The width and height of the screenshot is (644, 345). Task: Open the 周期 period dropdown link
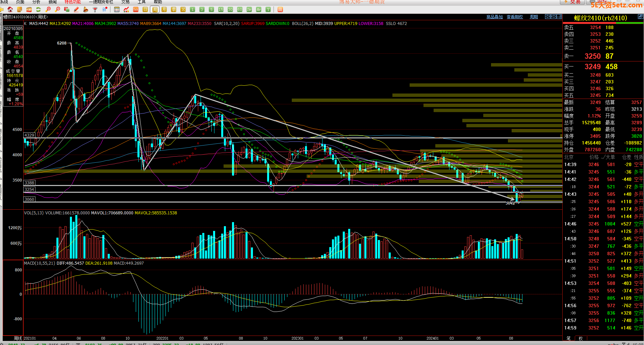(534, 17)
